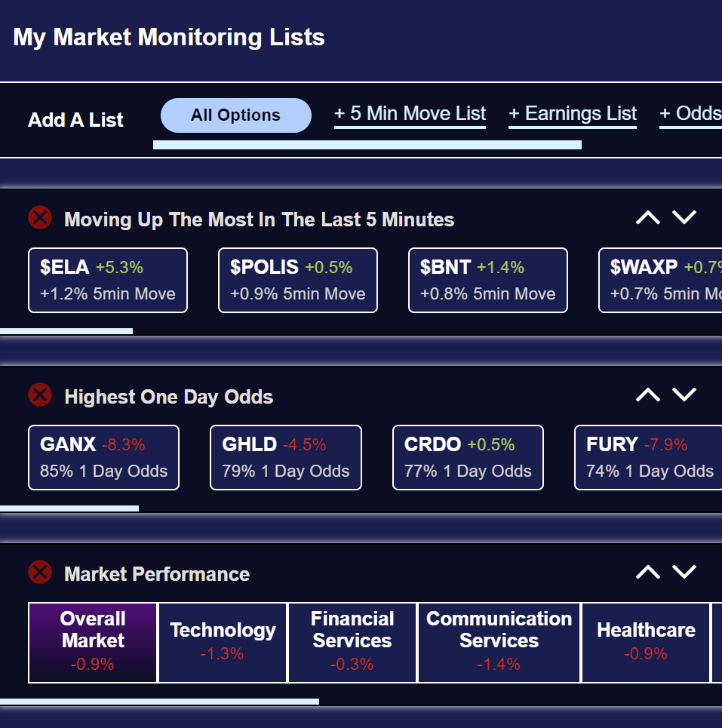The width and height of the screenshot is (722, 728).
Task: Add the Earnings List
Action: 573,114
